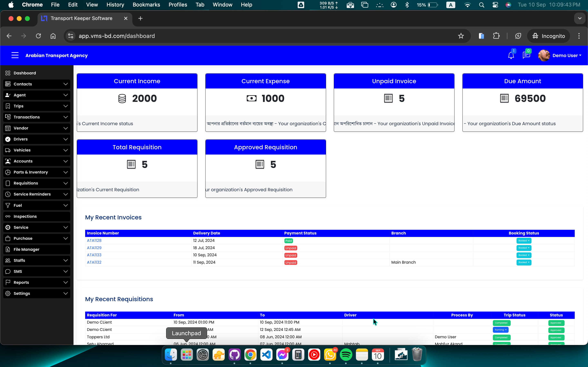Open the Demo User dropdown
The image size is (588, 367).
tap(567, 56)
